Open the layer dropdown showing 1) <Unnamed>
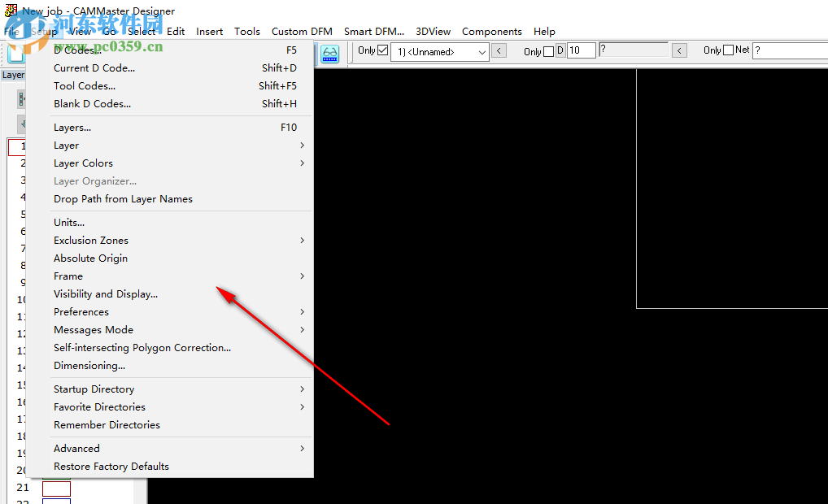828x504 pixels. pyautogui.click(x=482, y=51)
